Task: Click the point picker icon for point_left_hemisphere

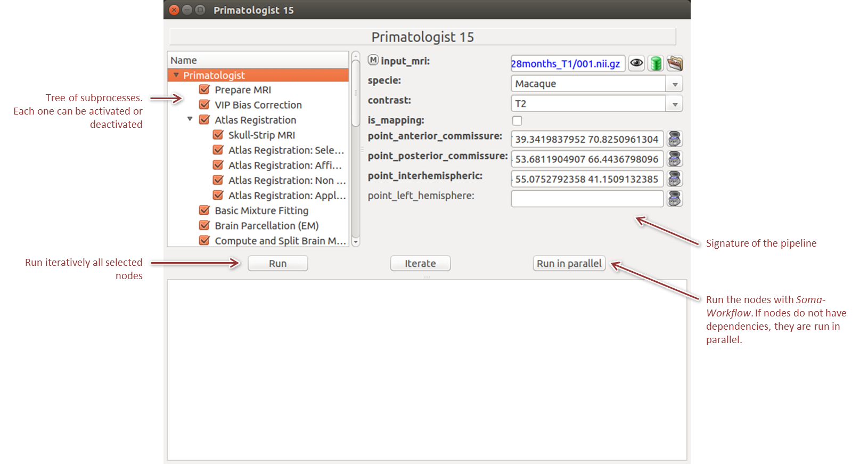Action: tap(675, 199)
